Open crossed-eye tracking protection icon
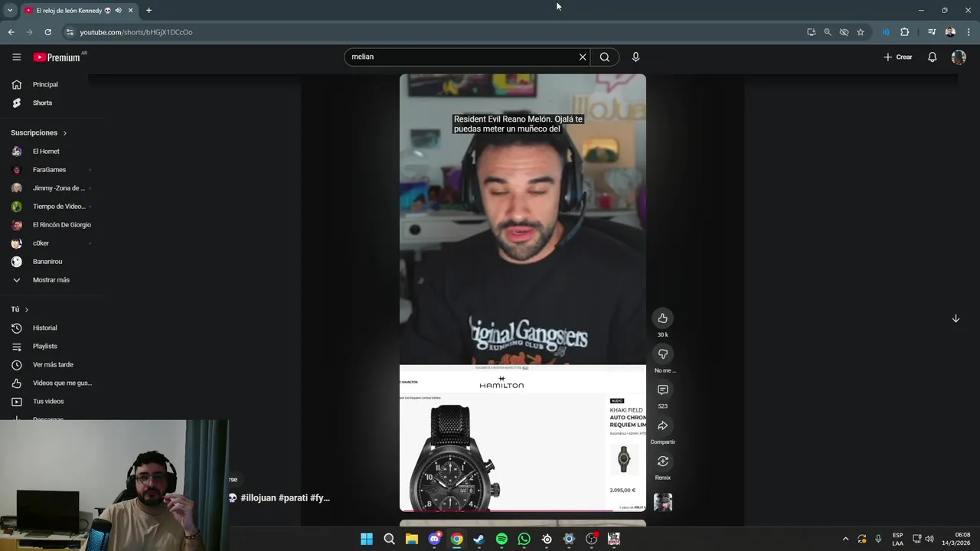The image size is (980, 551). (x=844, y=32)
